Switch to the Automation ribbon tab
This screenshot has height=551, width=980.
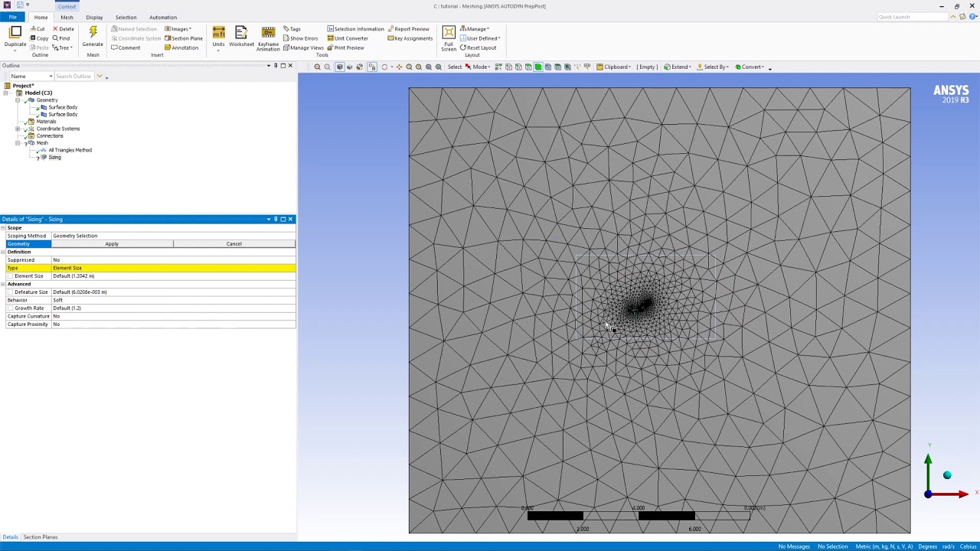162,17
